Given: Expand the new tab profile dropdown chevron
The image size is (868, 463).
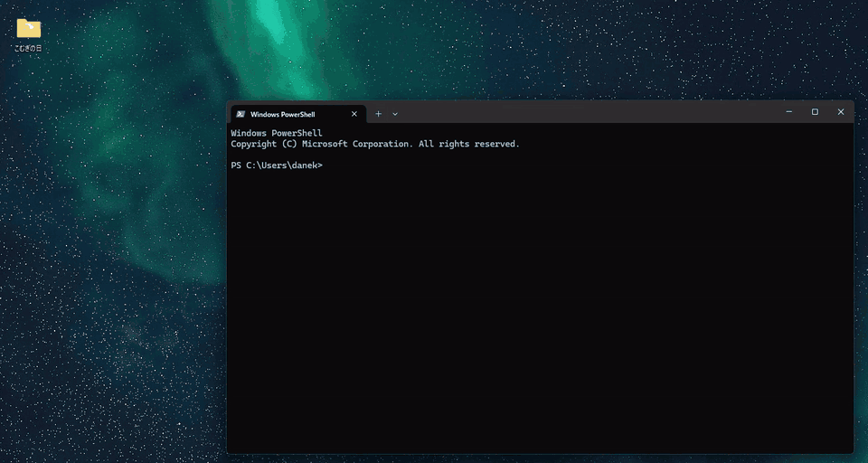Looking at the screenshot, I should [x=395, y=114].
